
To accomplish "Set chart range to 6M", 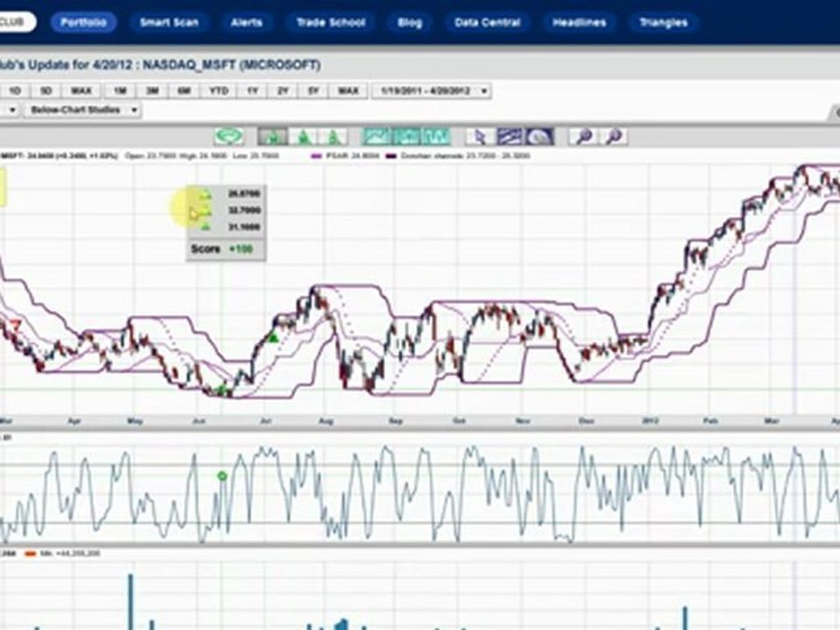I will pos(184,91).
